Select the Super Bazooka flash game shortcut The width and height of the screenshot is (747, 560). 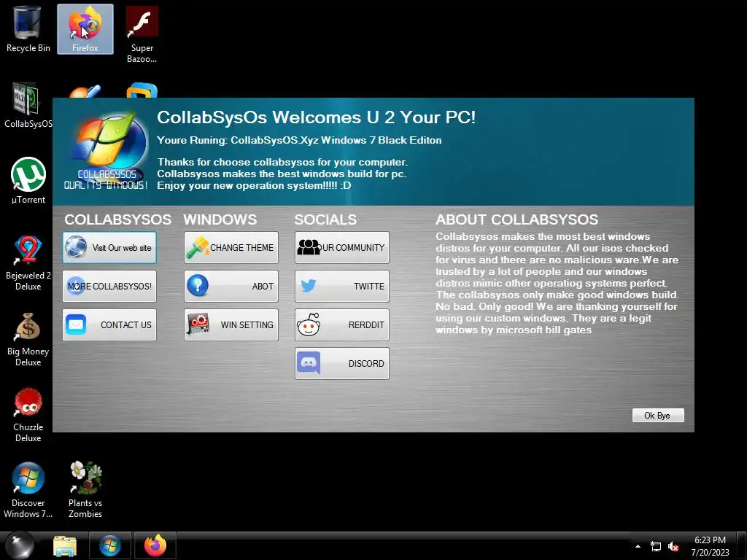point(142,35)
